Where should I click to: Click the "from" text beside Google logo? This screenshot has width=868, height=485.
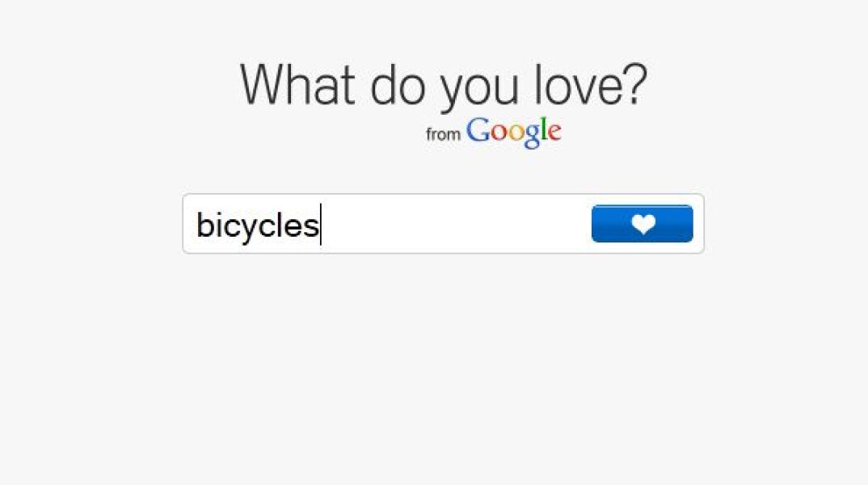click(443, 135)
